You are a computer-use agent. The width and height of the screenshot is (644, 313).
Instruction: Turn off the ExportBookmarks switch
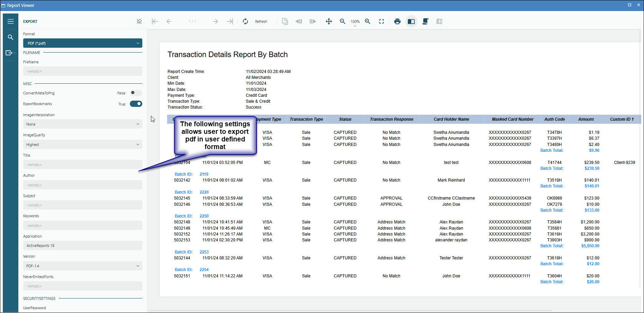(x=136, y=104)
